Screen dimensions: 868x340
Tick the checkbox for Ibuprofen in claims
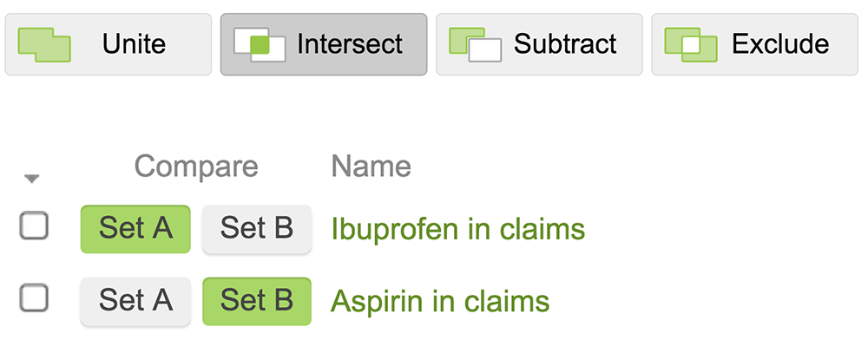coord(34,226)
